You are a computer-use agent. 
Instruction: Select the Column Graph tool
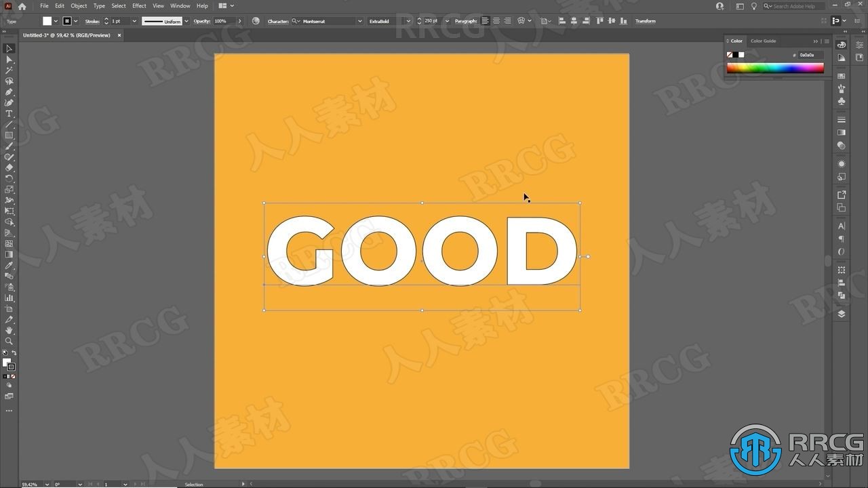pyautogui.click(x=9, y=298)
